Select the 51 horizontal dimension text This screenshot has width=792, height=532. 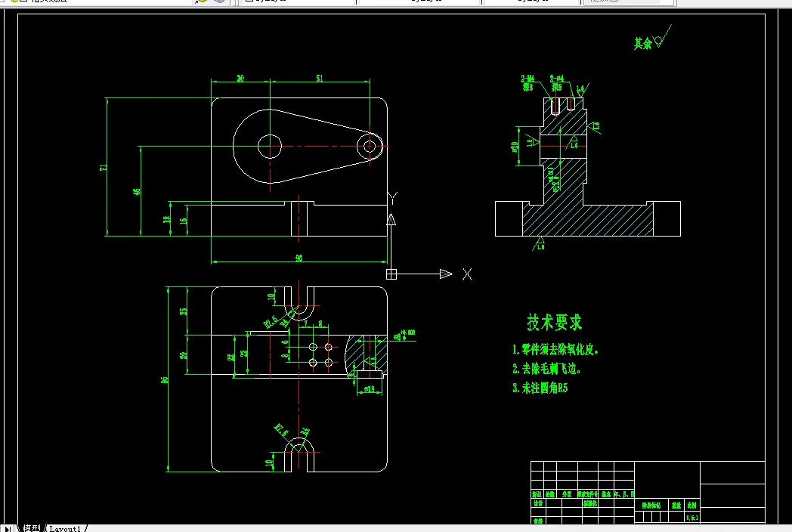pyautogui.click(x=319, y=79)
